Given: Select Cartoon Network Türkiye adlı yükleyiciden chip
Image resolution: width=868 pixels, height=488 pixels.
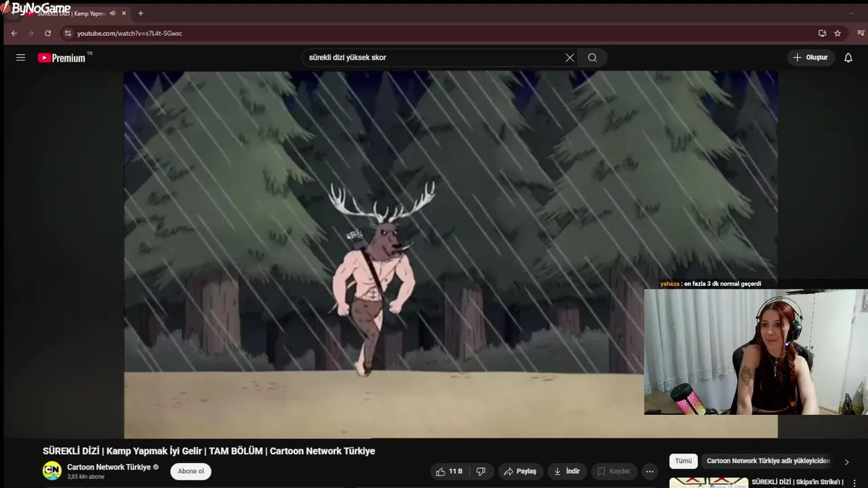Looking at the screenshot, I should click(x=768, y=461).
